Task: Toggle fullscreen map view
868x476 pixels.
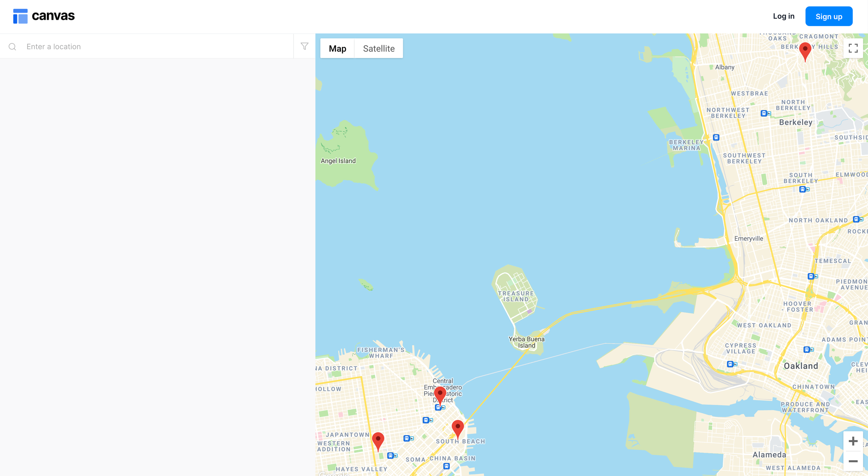Action: pyautogui.click(x=853, y=48)
